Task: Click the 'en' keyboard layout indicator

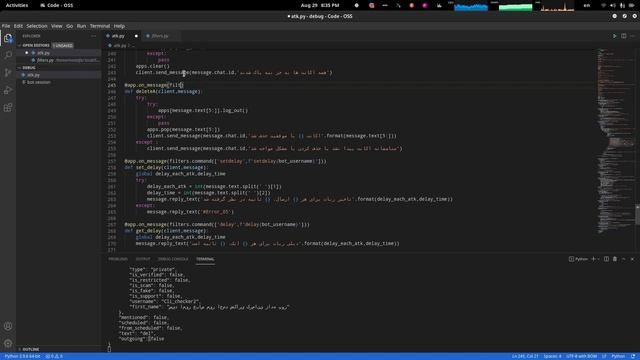Action: pos(587,5)
